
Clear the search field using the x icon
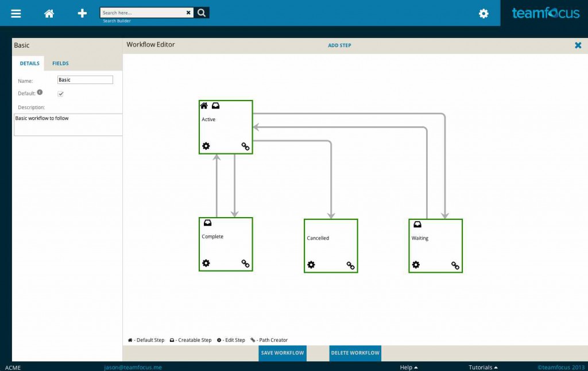pyautogui.click(x=188, y=11)
